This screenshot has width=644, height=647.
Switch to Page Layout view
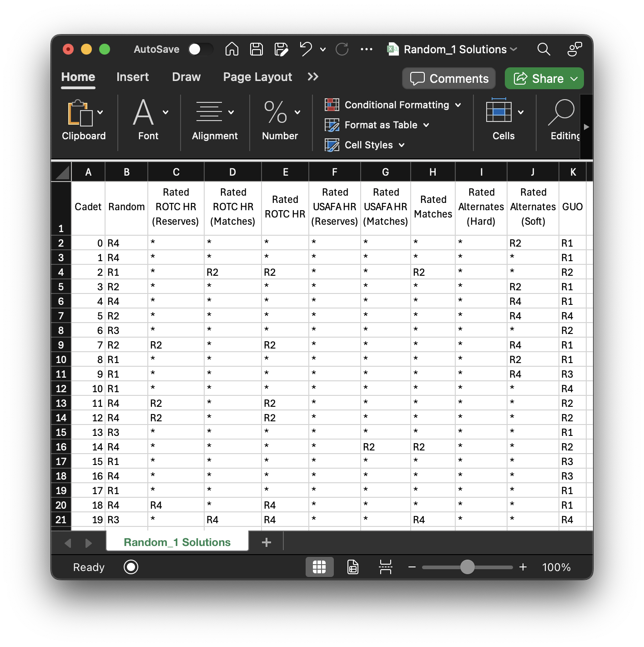353,567
